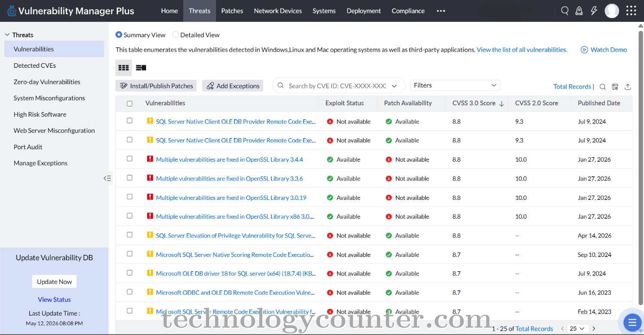The height and width of the screenshot is (335, 644).
Task: Toggle the select-all checkbox in table header
Action: tap(130, 103)
